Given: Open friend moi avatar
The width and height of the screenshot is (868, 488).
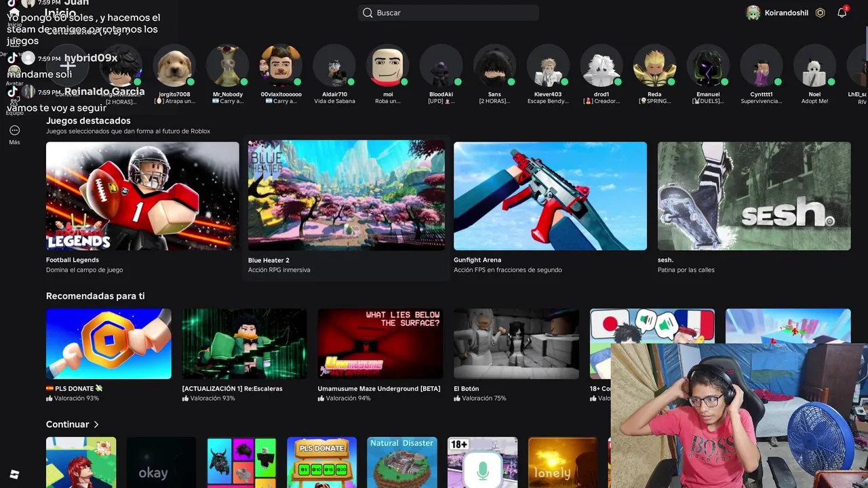Looking at the screenshot, I should click(x=388, y=66).
